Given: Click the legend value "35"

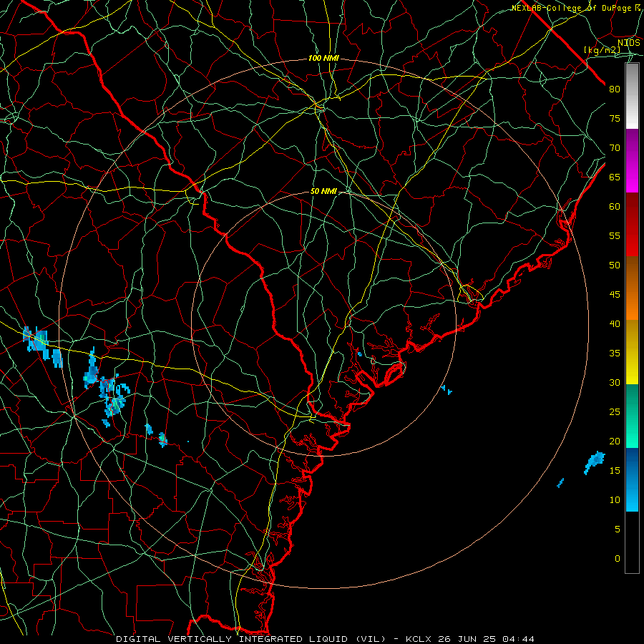Looking at the screenshot, I should [615, 353].
